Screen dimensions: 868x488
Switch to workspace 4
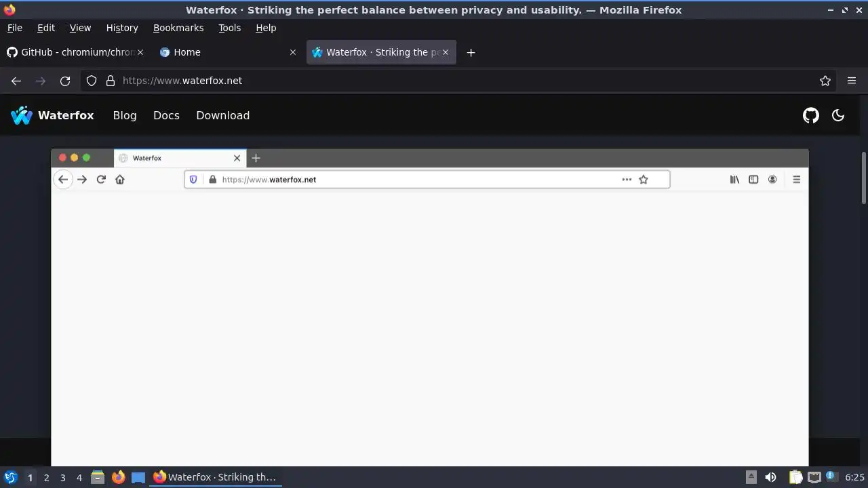pos(79,478)
